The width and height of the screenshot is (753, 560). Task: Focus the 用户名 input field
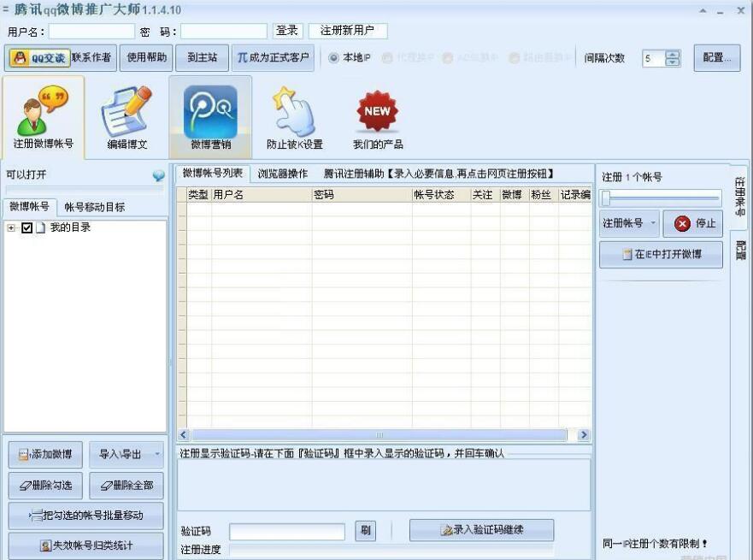(91, 32)
